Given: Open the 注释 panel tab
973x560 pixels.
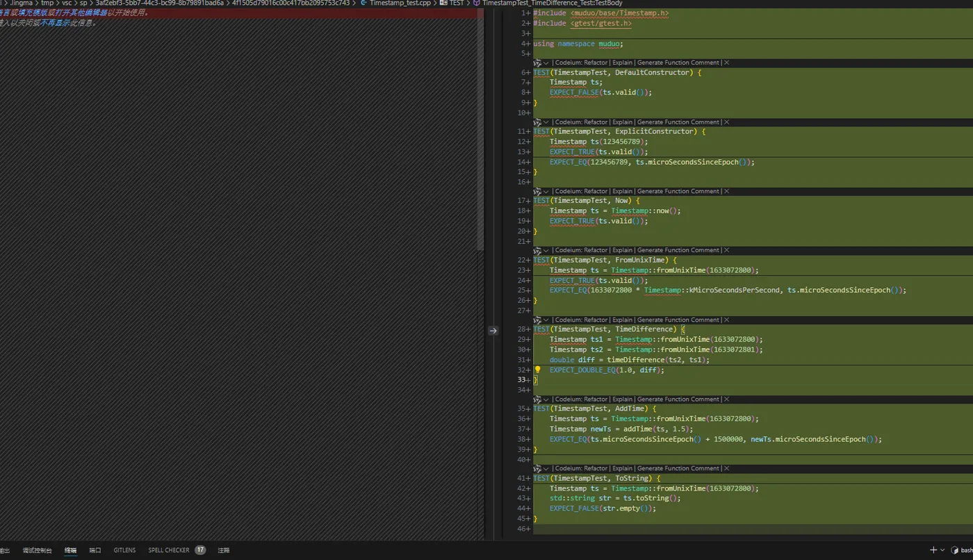Looking at the screenshot, I should [x=224, y=550].
